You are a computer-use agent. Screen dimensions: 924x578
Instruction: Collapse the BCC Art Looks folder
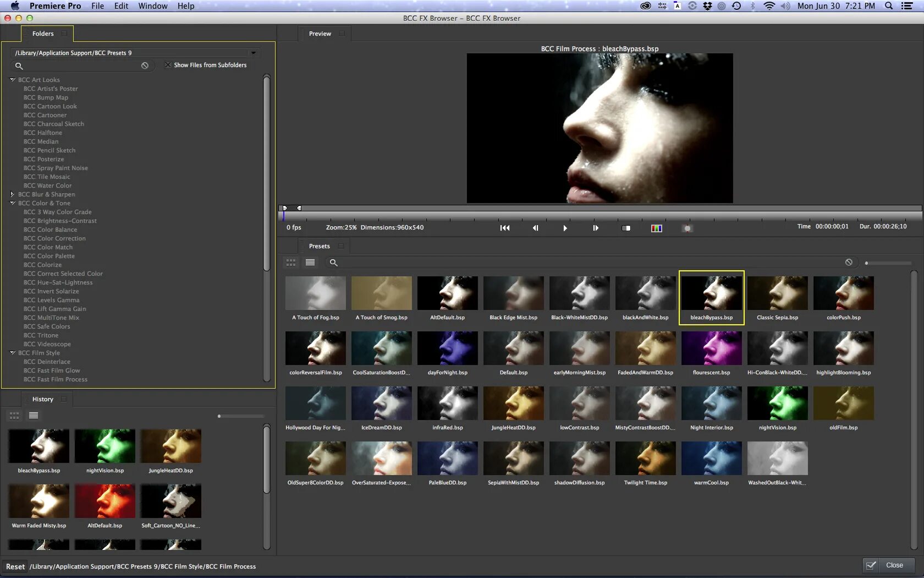click(12, 80)
